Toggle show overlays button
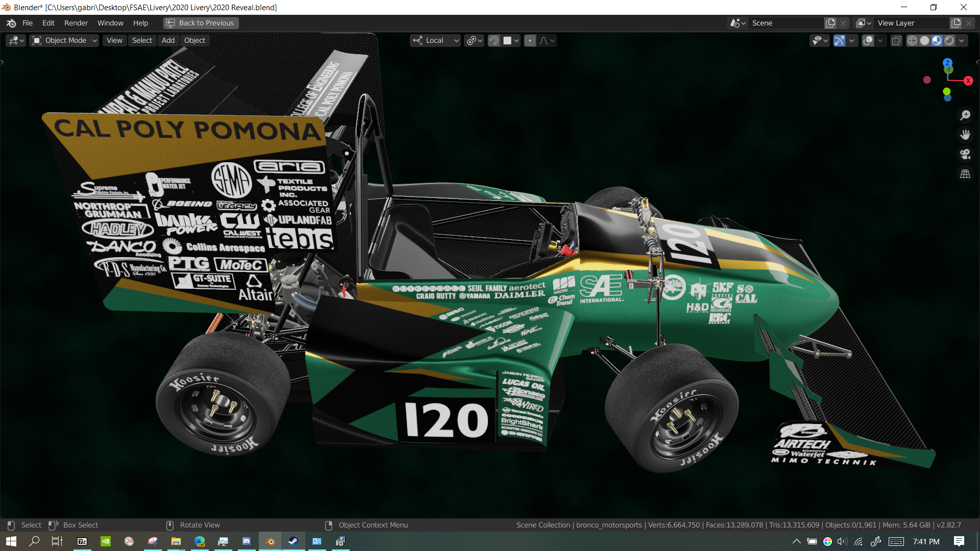 868,40
